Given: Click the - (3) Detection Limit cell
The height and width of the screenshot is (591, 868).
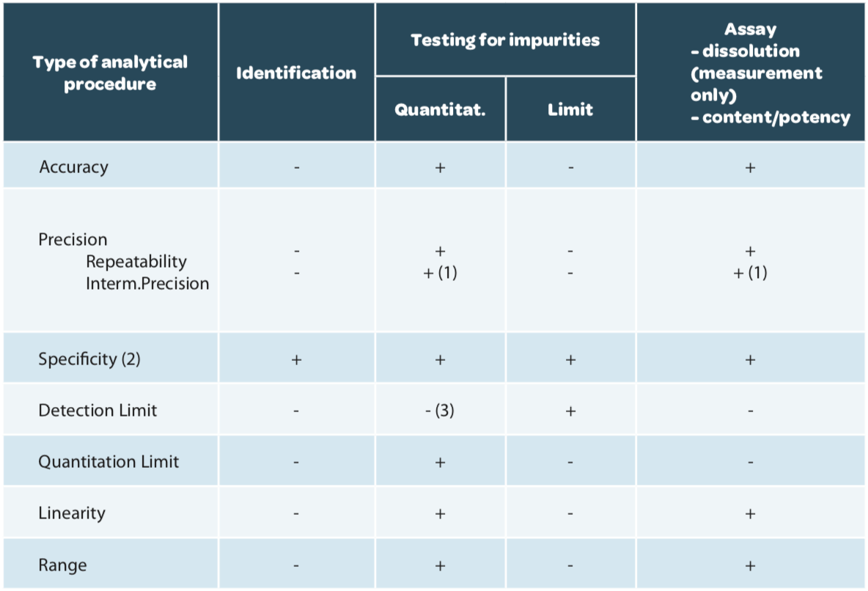Looking at the screenshot, I should pyautogui.click(x=440, y=411).
